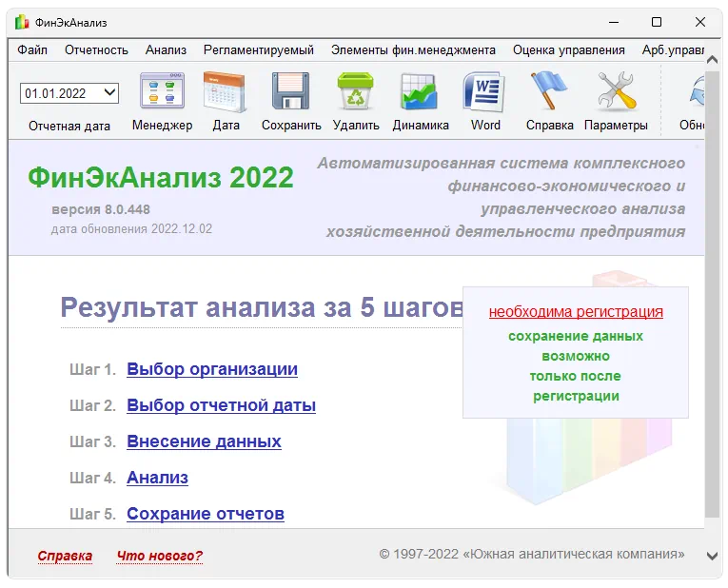The image size is (728, 588).
Task: Click the vertical scrollbar thumb
Action: coord(712,294)
